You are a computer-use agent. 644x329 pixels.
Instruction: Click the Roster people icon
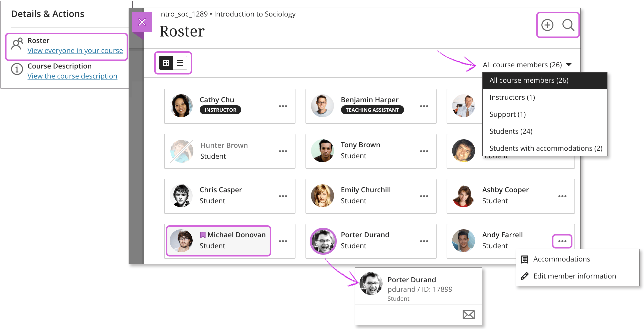(17, 44)
